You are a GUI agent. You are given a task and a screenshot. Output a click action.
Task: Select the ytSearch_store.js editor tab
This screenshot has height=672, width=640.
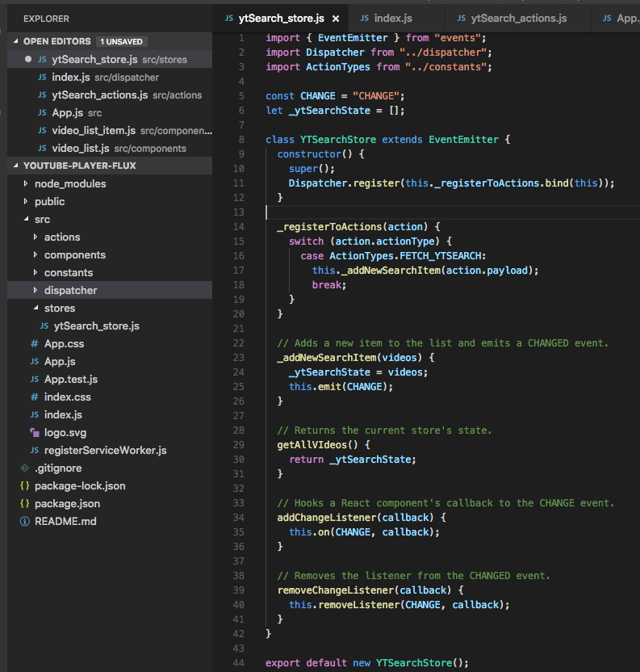(x=281, y=19)
